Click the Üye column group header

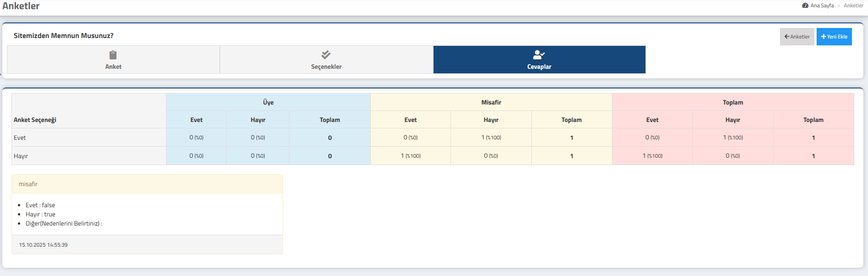(268, 102)
